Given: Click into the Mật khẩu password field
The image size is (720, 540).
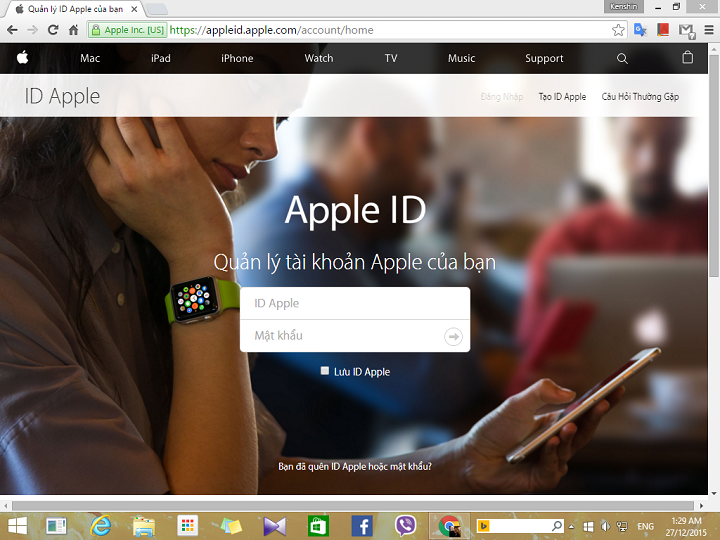Looking at the screenshot, I should [355, 336].
